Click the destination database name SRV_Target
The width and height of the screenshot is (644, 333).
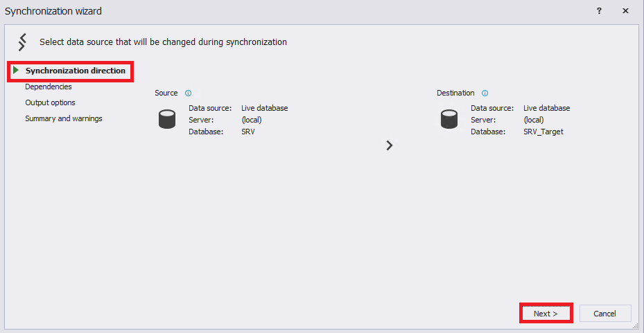(543, 132)
